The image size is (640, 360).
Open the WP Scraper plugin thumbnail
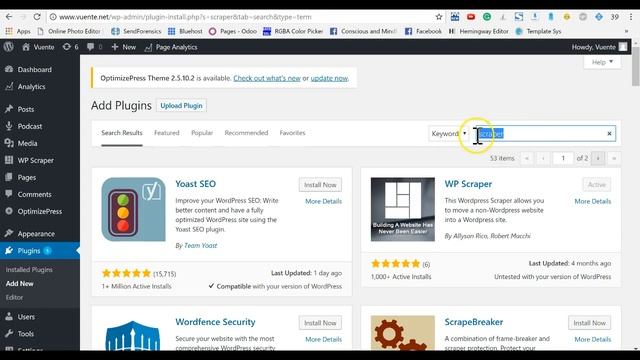pyautogui.click(x=403, y=209)
